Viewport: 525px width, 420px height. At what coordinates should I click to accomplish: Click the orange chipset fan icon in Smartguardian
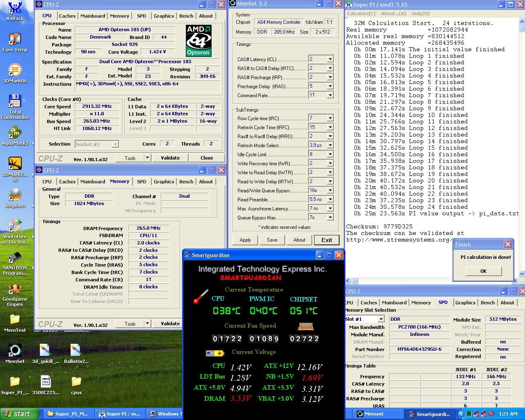click(x=306, y=326)
